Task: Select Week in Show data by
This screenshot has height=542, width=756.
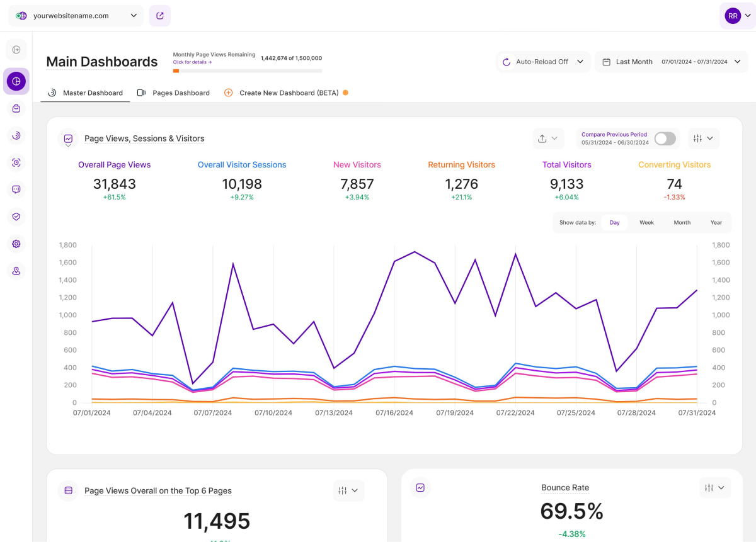Action: [646, 223]
